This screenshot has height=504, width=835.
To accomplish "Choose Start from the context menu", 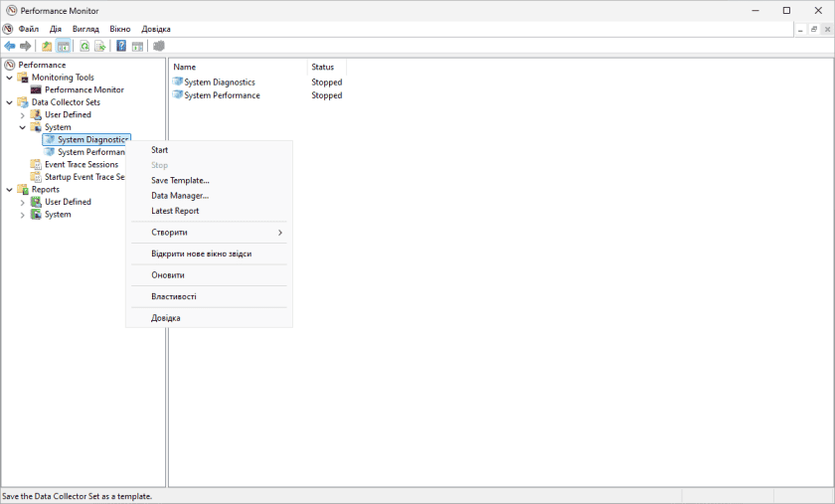I will coord(159,150).
